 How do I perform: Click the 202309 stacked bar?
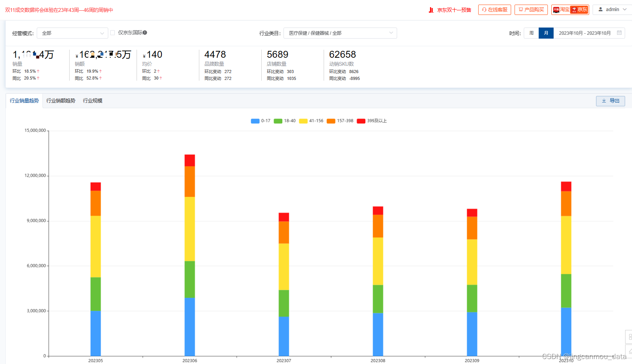pyautogui.click(x=472, y=282)
